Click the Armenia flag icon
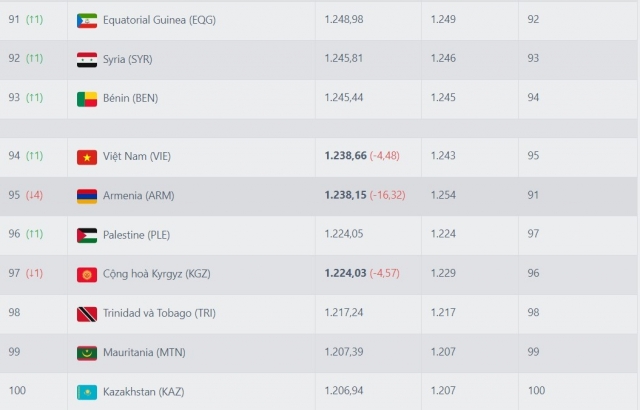The height and width of the screenshot is (410, 640). 87,196
